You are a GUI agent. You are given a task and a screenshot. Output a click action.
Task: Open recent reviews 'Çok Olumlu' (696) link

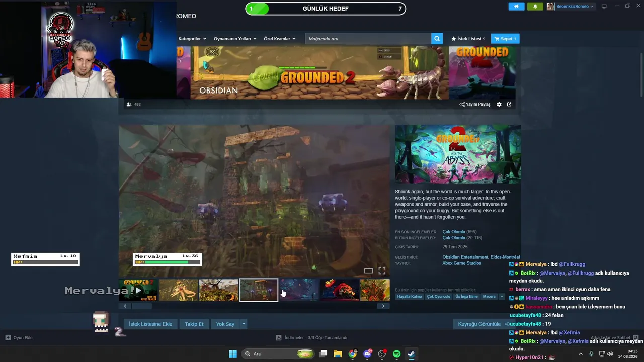click(454, 232)
